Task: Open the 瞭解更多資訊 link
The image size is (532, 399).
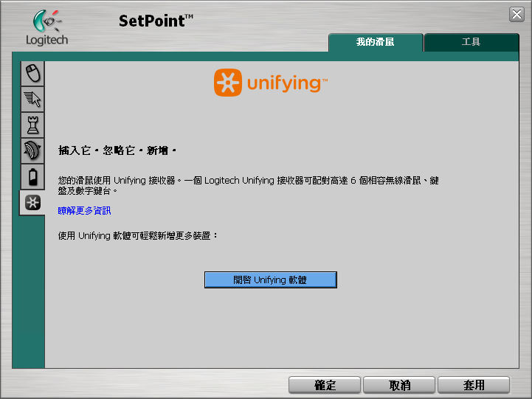Action: pos(84,210)
